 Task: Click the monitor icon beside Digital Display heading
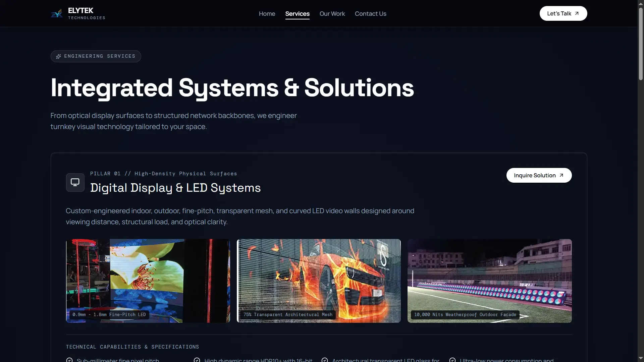tap(75, 182)
